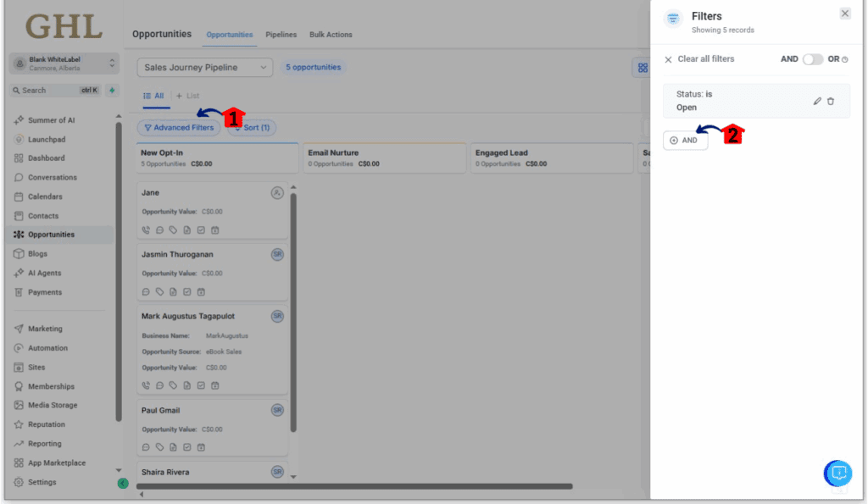
Task: Open Contacts section
Action: pyautogui.click(x=43, y=216)
